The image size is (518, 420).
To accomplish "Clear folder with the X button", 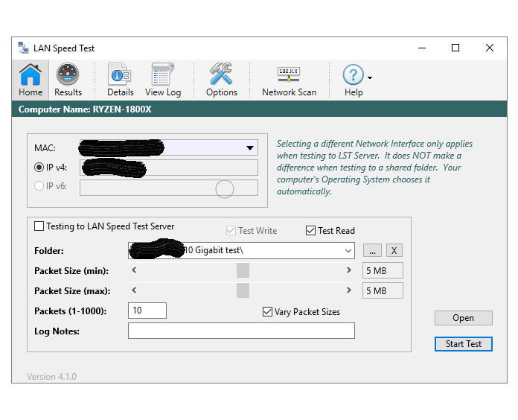I will click(394, 250).
